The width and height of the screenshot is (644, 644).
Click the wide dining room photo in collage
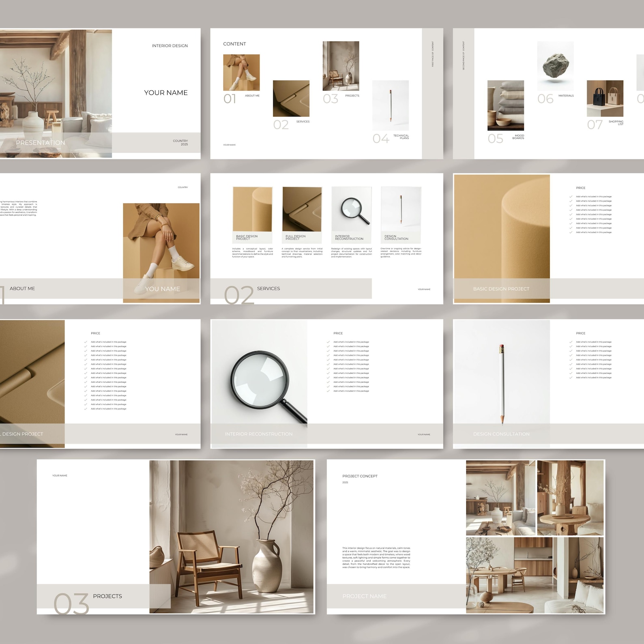(x=535, y=575)
